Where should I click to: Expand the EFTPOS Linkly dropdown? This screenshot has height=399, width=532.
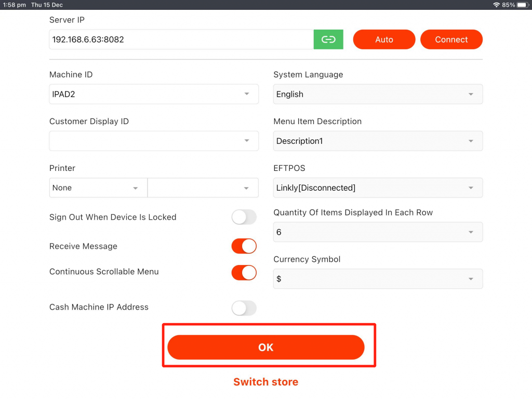[378, 188]
